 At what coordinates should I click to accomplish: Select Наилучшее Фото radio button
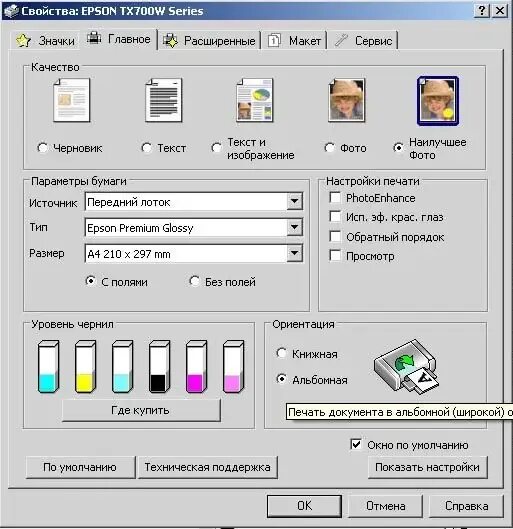[398, 147]
